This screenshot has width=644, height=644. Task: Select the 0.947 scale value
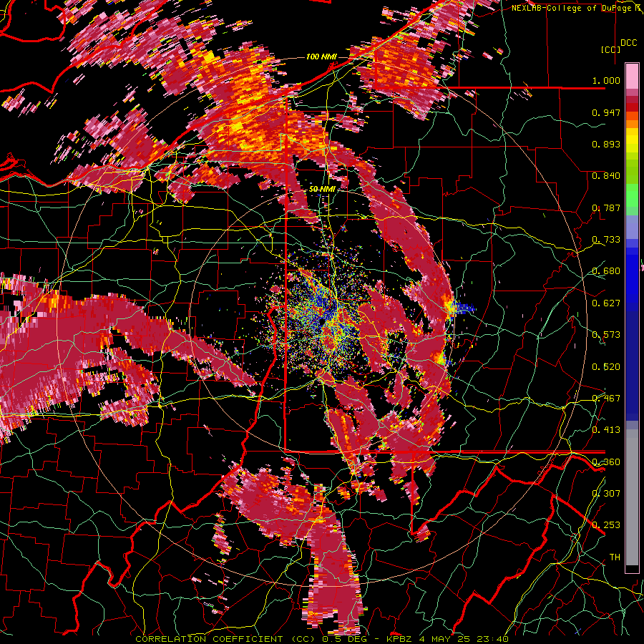[x=606, y=112]
